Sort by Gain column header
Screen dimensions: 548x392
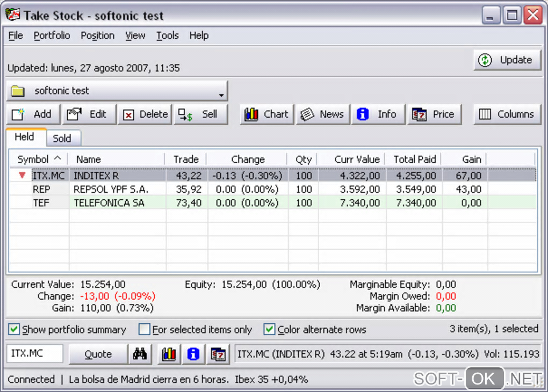tap(464, 159)
